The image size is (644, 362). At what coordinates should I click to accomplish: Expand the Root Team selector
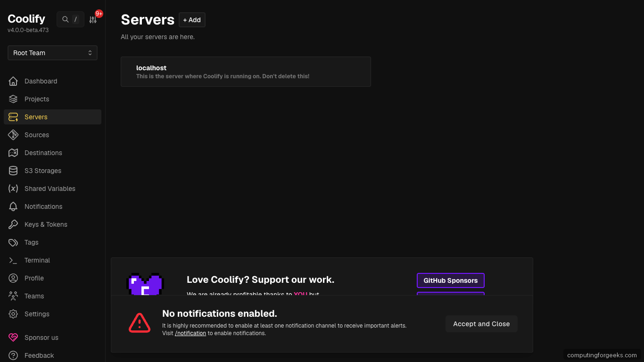(x=52, y=53)
